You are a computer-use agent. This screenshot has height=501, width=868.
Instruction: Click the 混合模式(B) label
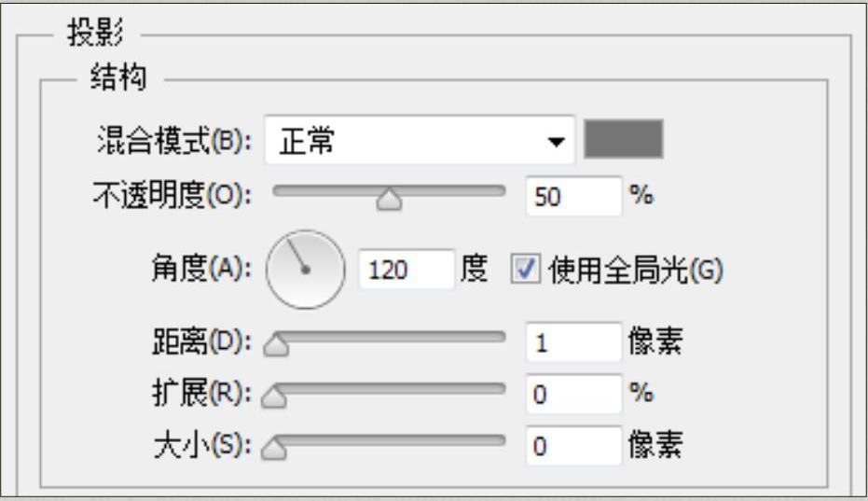[174, 142]
